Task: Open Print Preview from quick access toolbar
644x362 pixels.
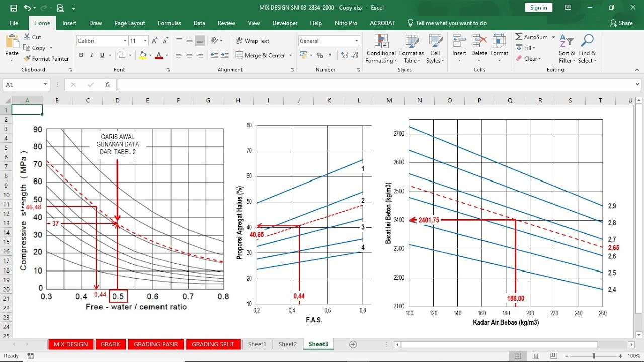Action: click(60, 8)
